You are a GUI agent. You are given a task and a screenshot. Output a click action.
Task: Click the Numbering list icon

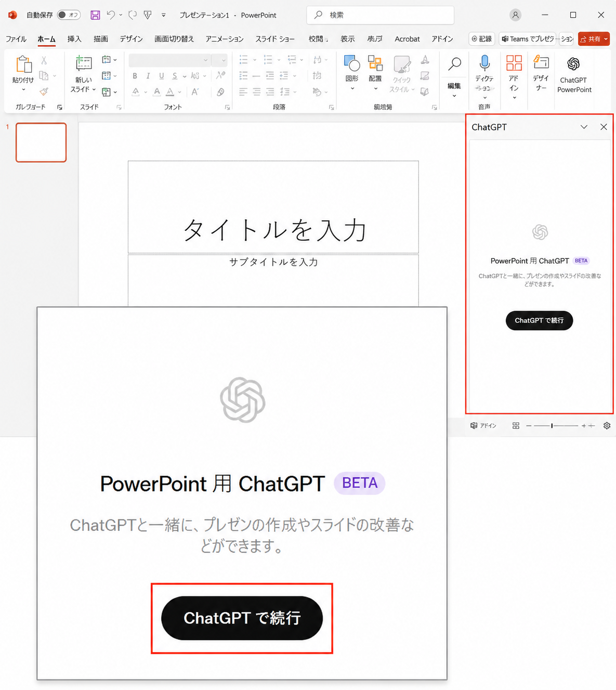[268, 60]
